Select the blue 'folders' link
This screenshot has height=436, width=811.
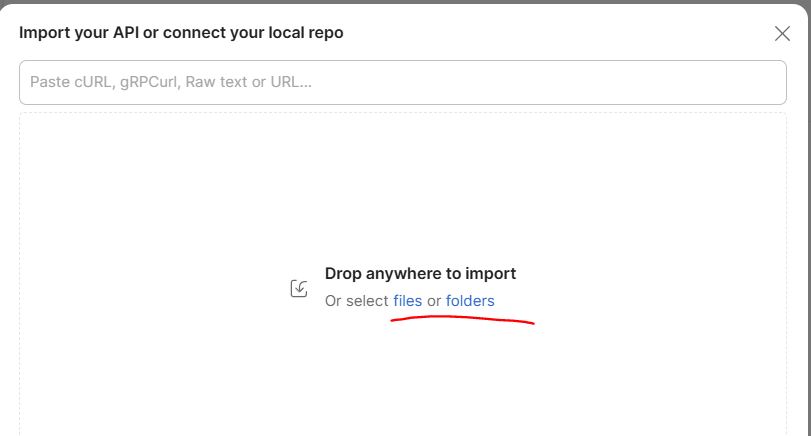click(470, 301)
